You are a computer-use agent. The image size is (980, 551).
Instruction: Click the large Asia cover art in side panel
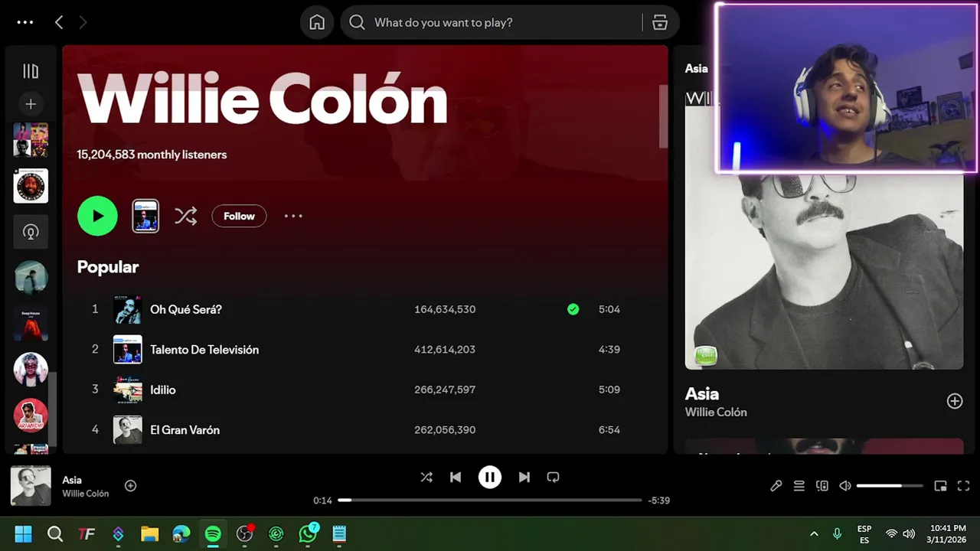(x=824, y=272)
